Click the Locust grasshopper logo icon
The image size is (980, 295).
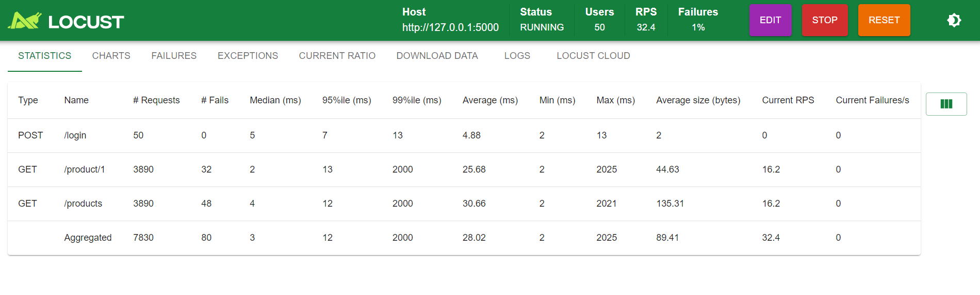25,21
